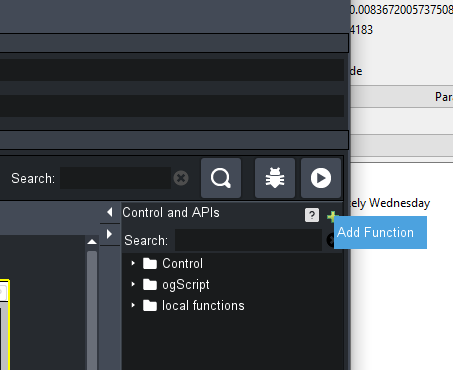Click the magnifier search icon button
The height and width of the screenshot is (370, 453).
coord(221,178)
